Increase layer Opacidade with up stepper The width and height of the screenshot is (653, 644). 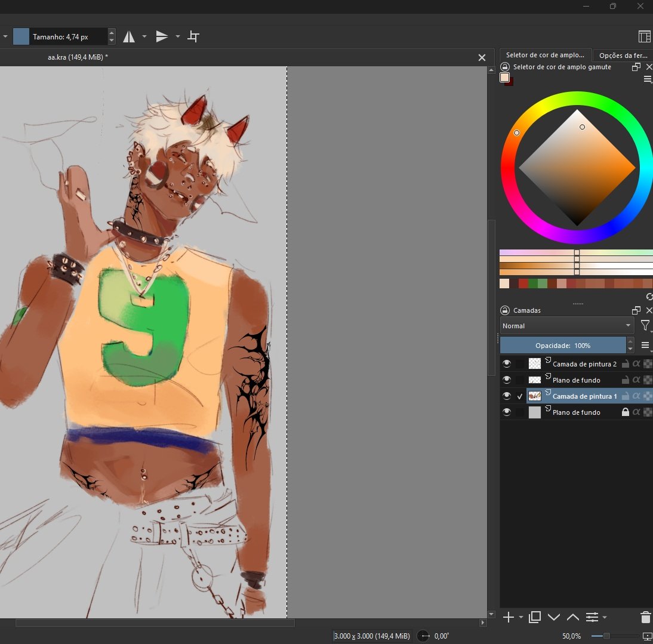coord(630,341)
